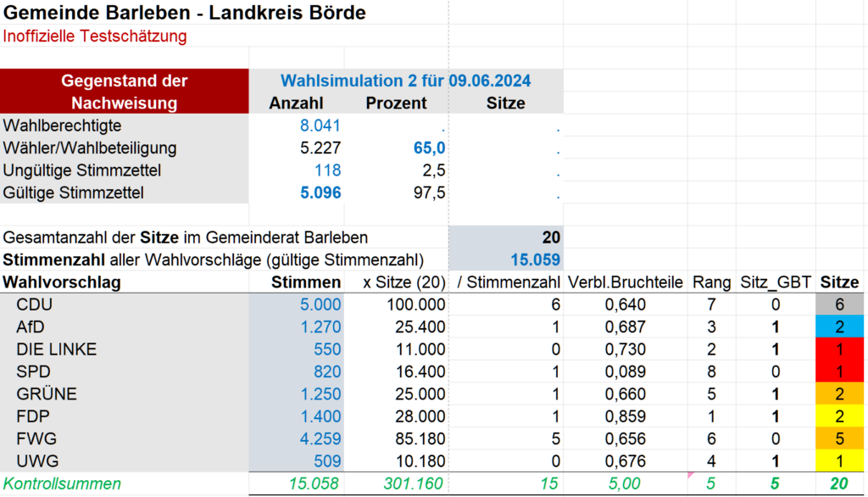The height and width of the screenshot is (497, 868).
Task: Select the Wahlberechtigte value 8.041
Action: pyautogui.click(x=320, y=126)
